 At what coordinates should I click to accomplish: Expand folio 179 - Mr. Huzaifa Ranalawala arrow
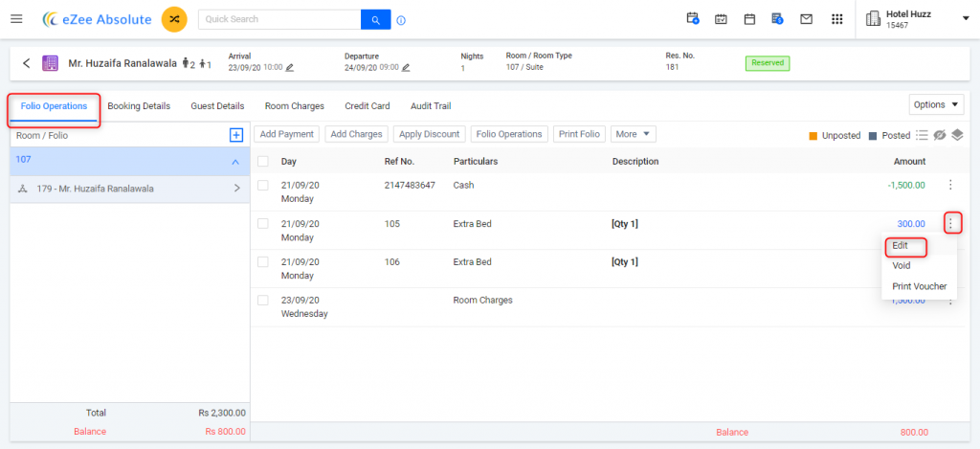(x=237, y=188)
